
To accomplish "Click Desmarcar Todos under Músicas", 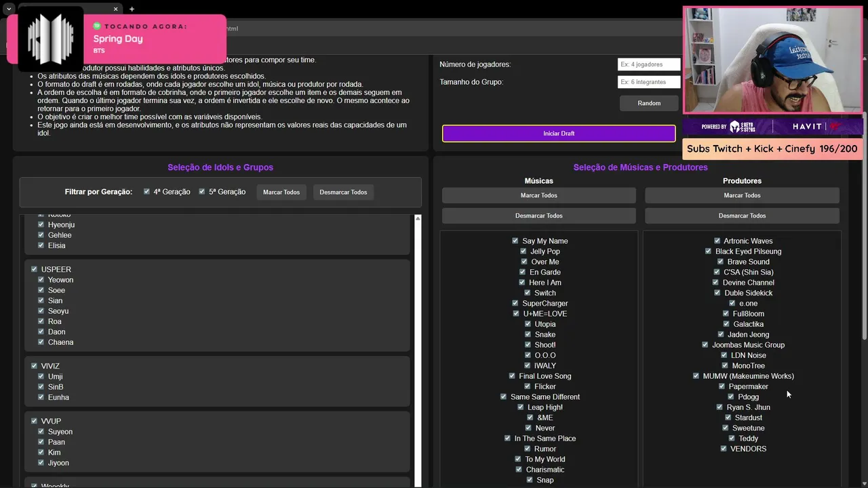I will [539, 216].
